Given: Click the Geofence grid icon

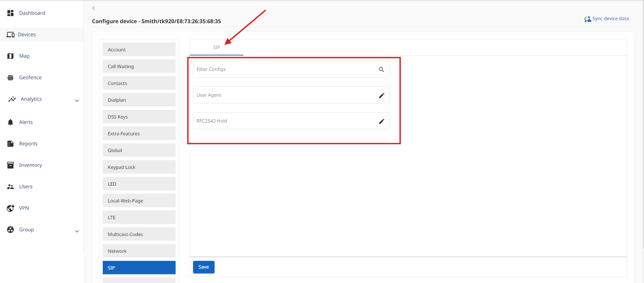Looking at the screenshot, I should [10, 78].
